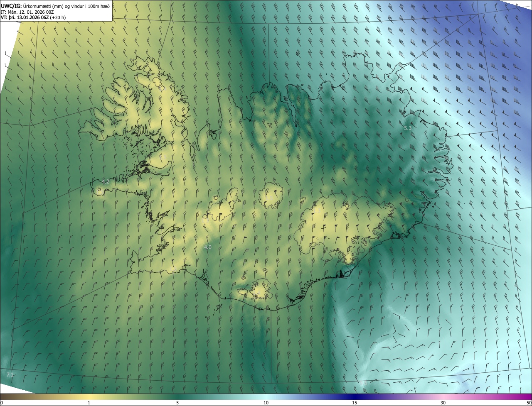
Task: Pick the bright yellow band on the color scale
Action: point(89,396)
